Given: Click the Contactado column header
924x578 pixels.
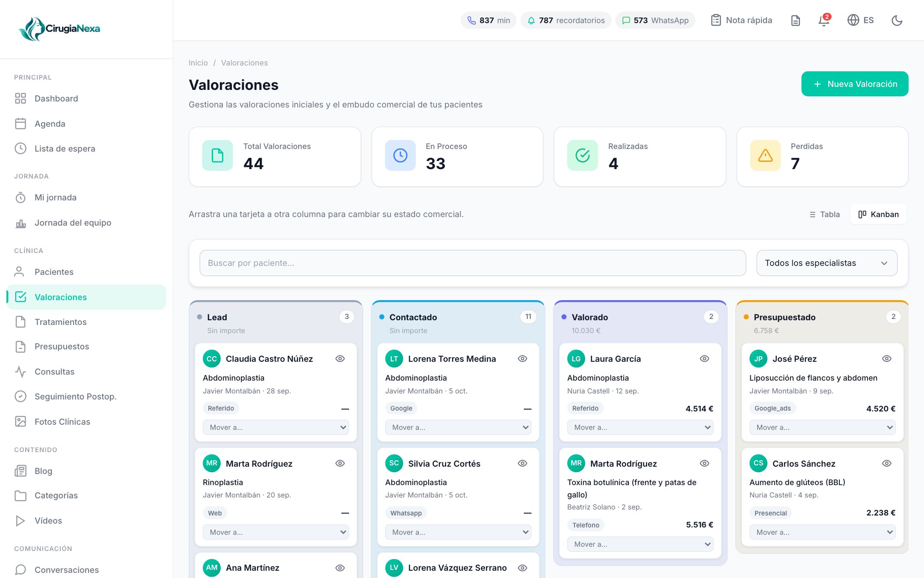Looking at the screenshot, I should (458, 323).
